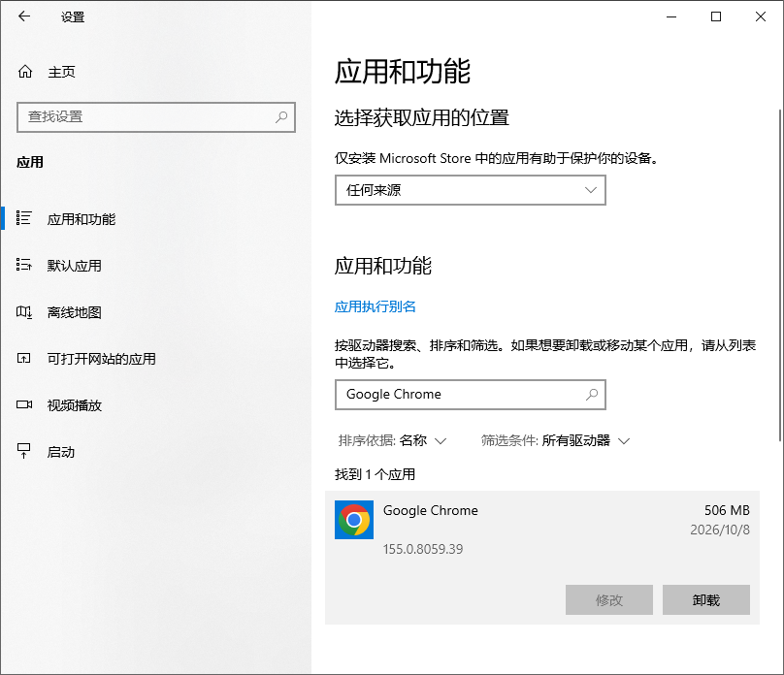
Task: Click the 启动 startup icon
Action: tap(23, 451)
